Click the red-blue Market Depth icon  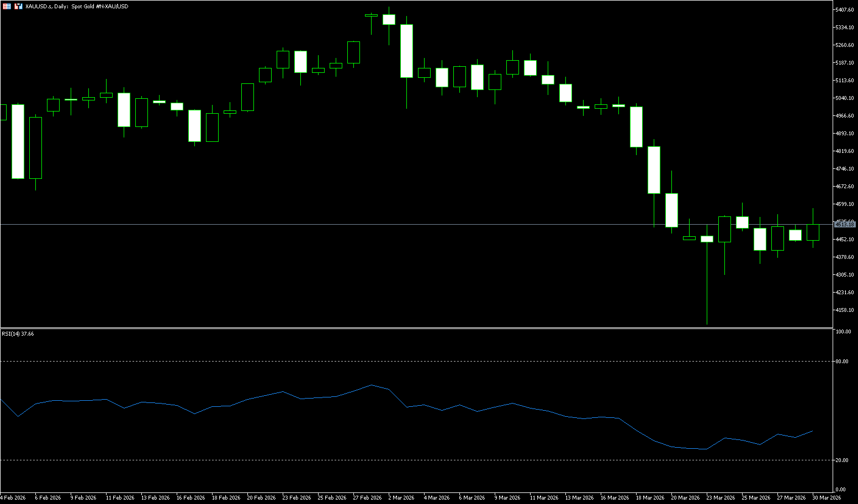pyautogui.click(x=7, y=7)
